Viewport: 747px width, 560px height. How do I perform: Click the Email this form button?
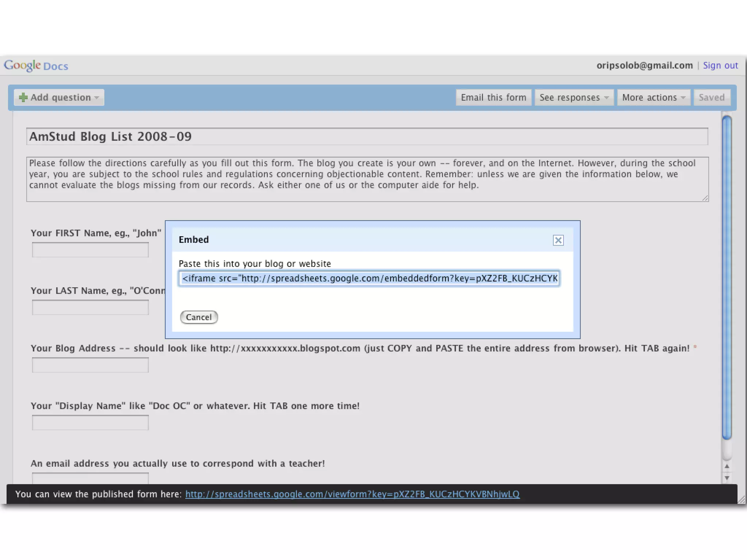pyautogui.click(x=493, y=98)
